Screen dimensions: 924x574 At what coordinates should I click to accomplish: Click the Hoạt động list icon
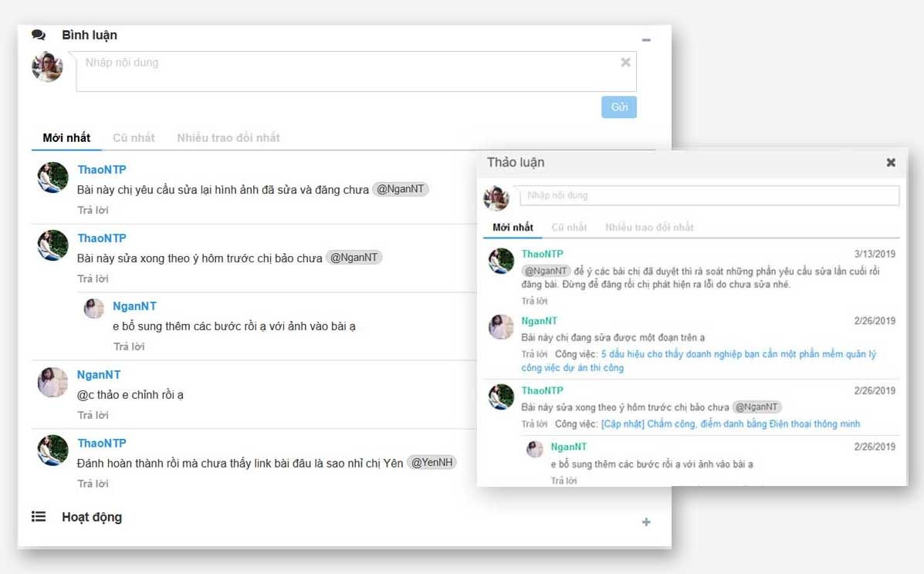coord(39,517)
